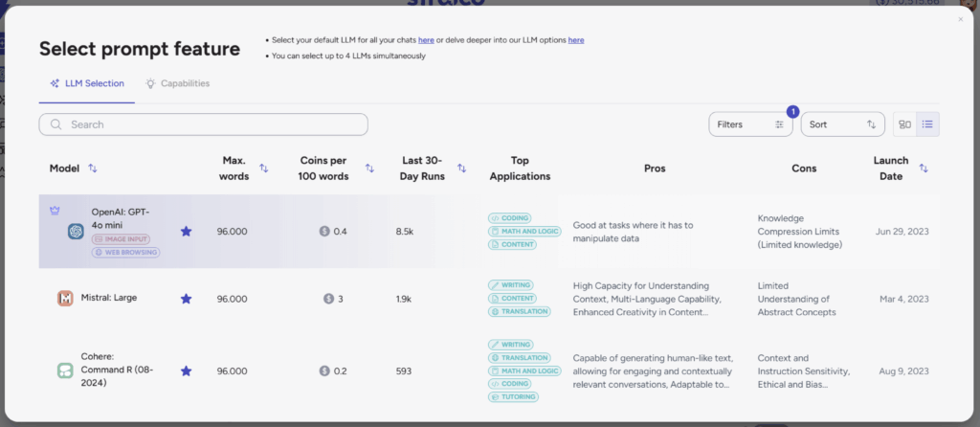This screenshot has width=980, height=427.
Task: Sort by Max. words column arrows
Action: click(x=264, y=169)
